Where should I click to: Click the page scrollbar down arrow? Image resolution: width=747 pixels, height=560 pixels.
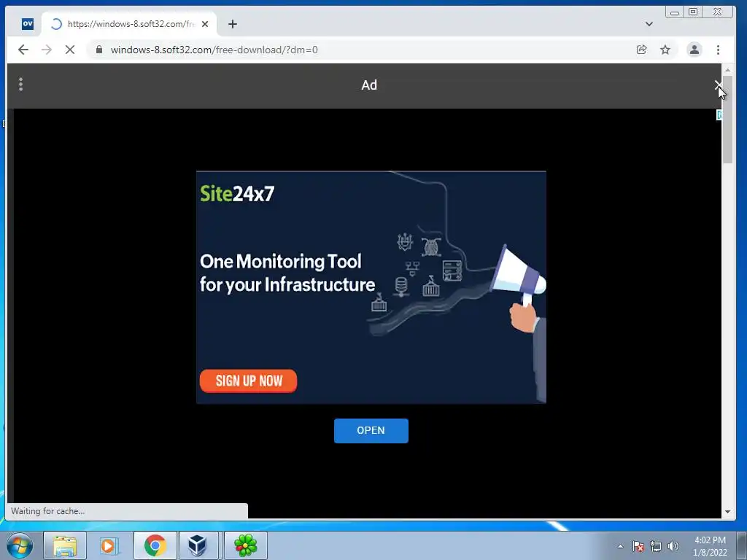(x=727, y=512)
